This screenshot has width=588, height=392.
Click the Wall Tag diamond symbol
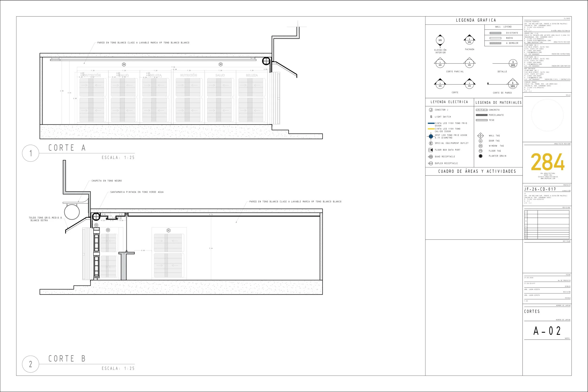tap(481, 136)
